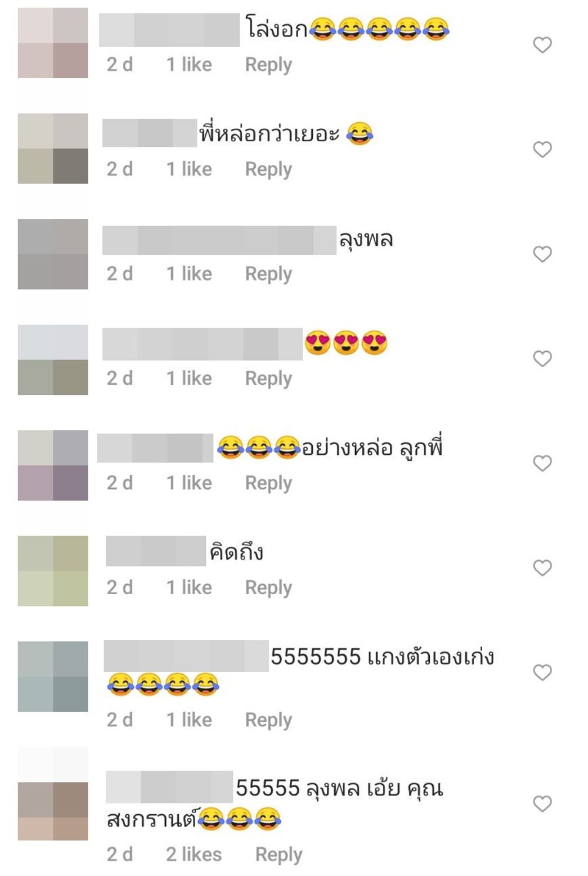Tap heart on "พี่หล่อกว่าเยอะ" comment
The width and height of the screenshot is (588, 876).
tap(542, 149)
